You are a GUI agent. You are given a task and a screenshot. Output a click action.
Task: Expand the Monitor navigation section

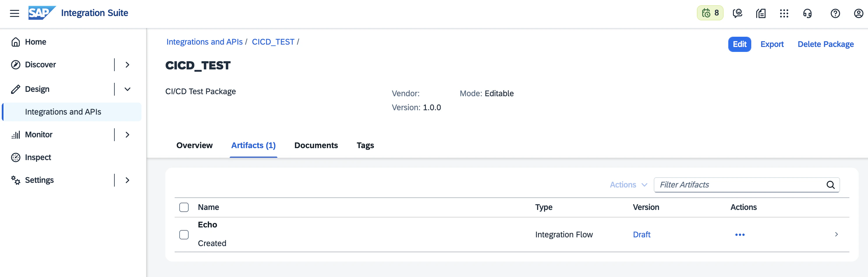[x=127, y=135]
